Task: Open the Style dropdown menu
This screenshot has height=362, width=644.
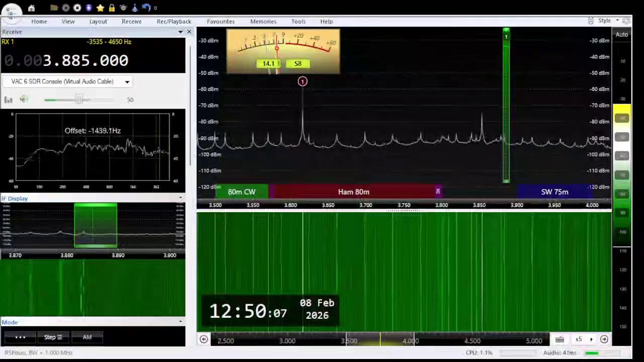Action: pyautogui.click(x=608, y=21)
